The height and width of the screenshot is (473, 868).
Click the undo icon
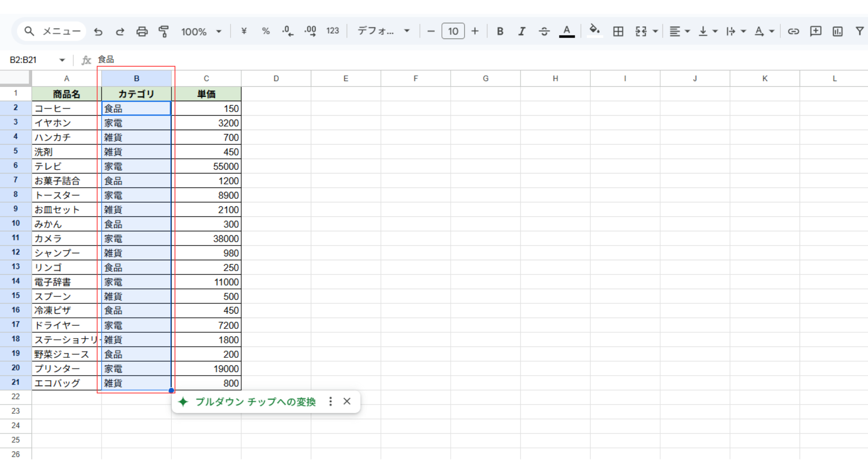(98, 32)
